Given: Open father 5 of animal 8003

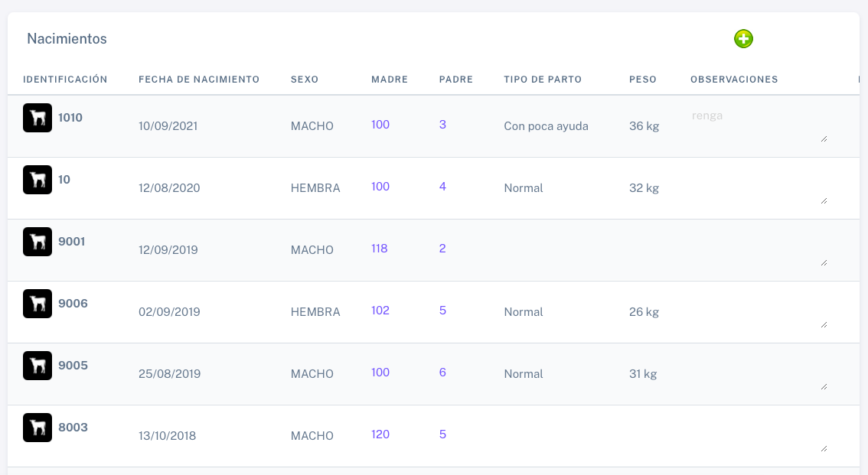Looking at the screenshot, I should coord(442,434).
